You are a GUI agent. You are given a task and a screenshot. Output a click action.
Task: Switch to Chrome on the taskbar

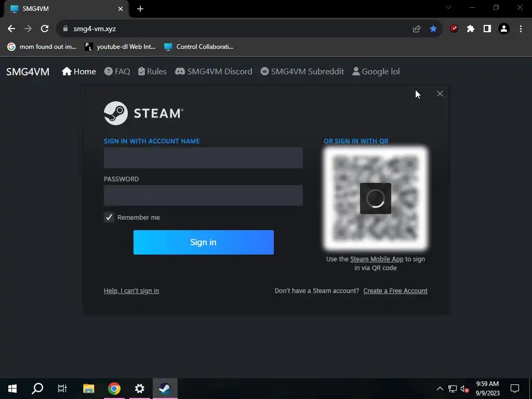tap(114, 389)
